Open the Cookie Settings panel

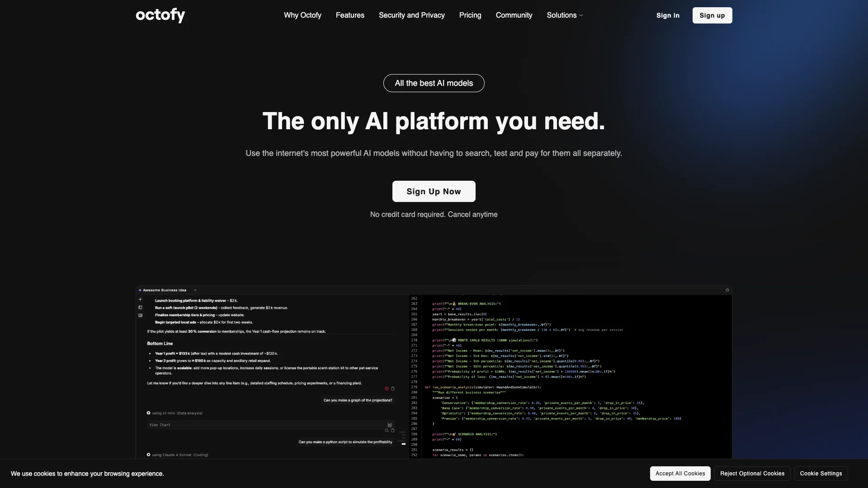(821, 474)
